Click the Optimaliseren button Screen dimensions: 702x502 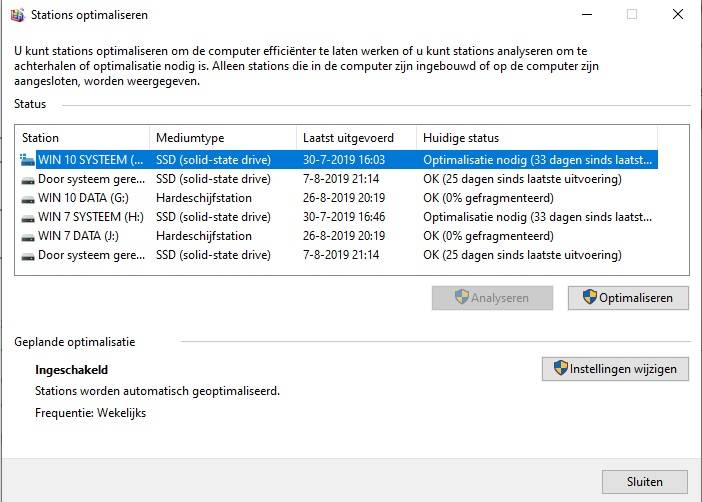pos(628,298)
